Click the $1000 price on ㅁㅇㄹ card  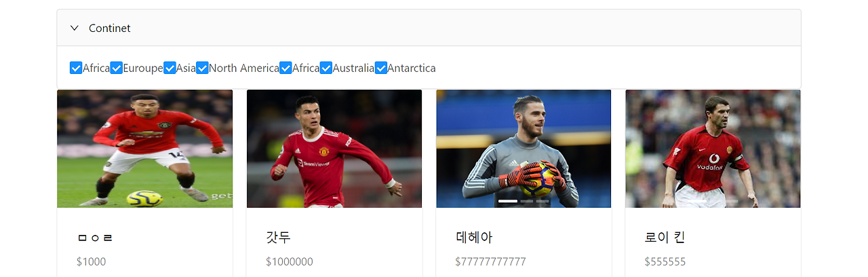click(92, 261)
